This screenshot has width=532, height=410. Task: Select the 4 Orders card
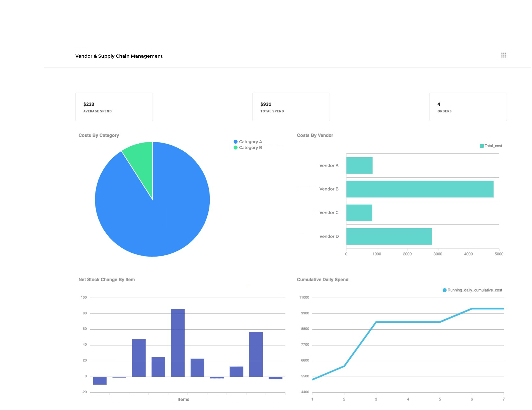click(x=468, y=107)
